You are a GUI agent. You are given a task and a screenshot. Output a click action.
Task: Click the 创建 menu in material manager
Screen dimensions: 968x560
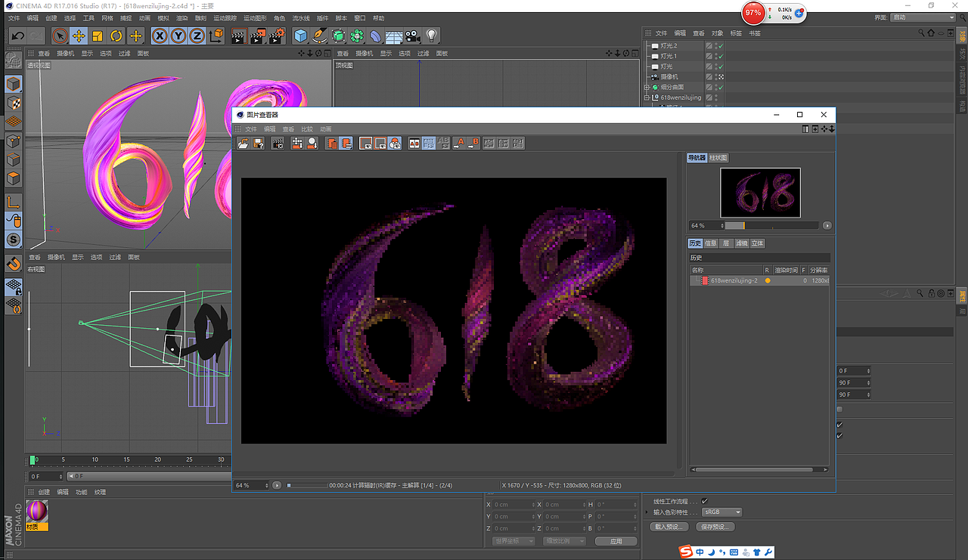pyautogui.click(x=44, y=492)
